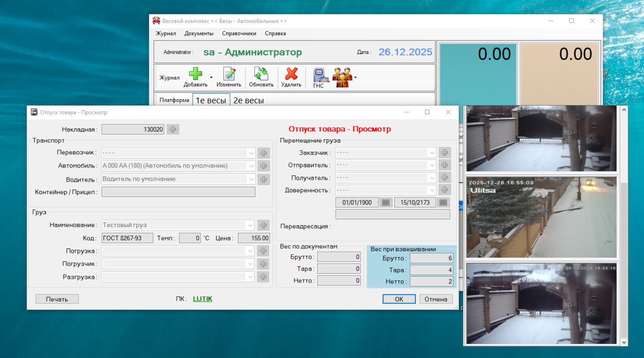The image size is (644, 358).
Task: Click the Печать button
Action: [57, 299]
